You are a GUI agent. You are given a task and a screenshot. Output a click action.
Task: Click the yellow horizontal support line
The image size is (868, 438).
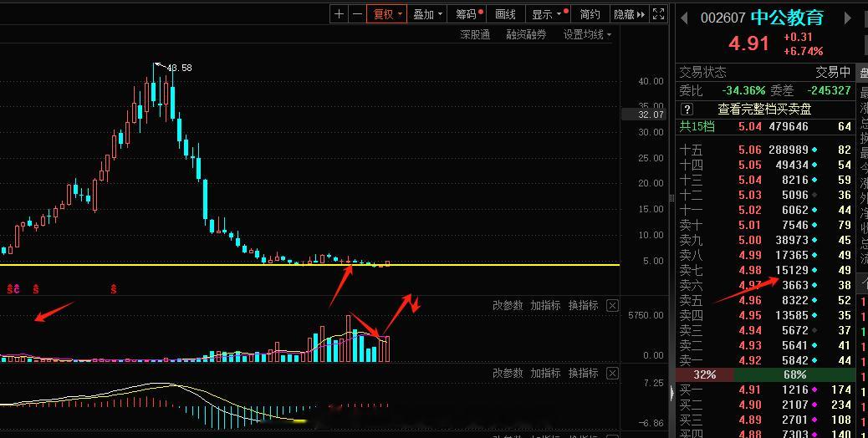tap(310, 265)
